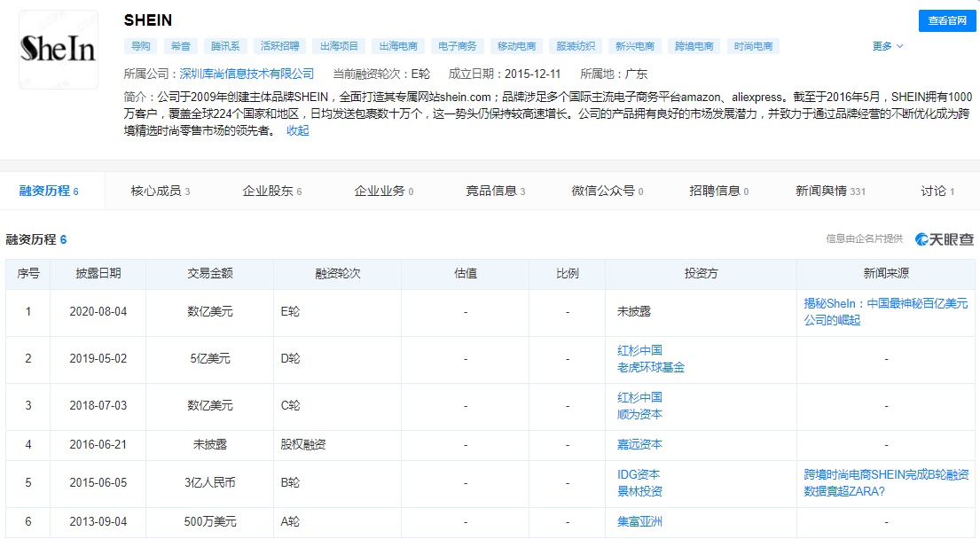This screenshot has height=547, width=980.
Task: Open the 集富亚洲 investor link
Action: [639, 521]
